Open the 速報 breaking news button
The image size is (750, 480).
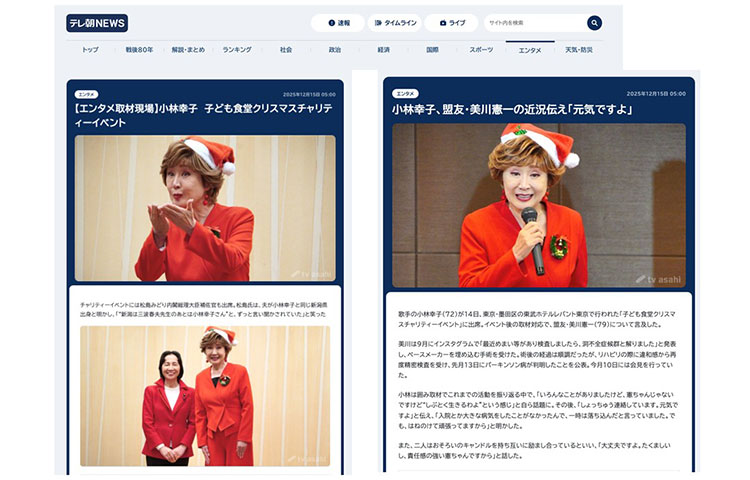coord(337,23)
